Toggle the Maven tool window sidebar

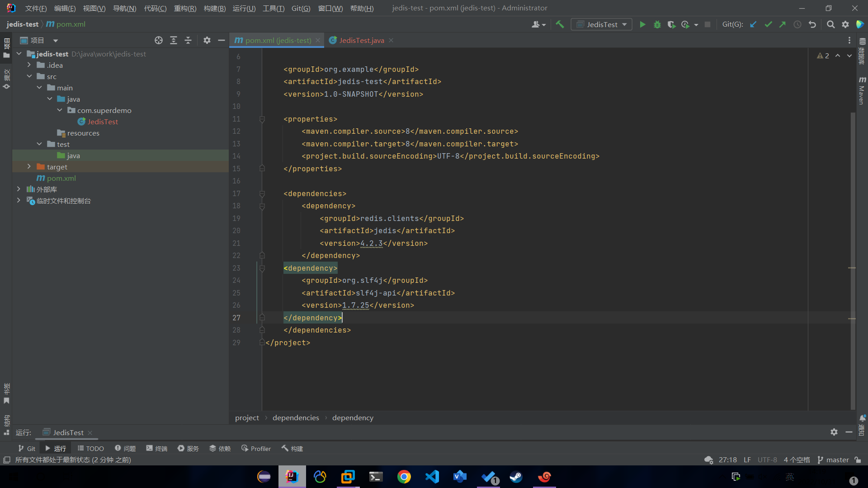(x=862, y=90)
